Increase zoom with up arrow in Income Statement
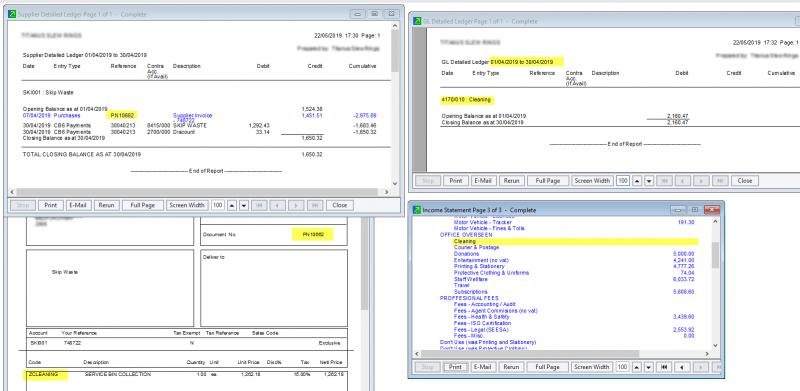Screen dimensions: 800x391 pos(637,367)
